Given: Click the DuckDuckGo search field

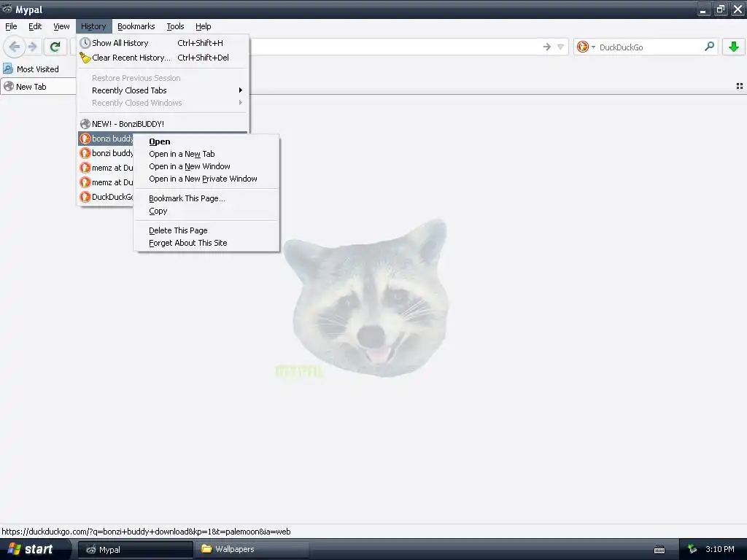Looking at the screenshot, I should point(648,47).
